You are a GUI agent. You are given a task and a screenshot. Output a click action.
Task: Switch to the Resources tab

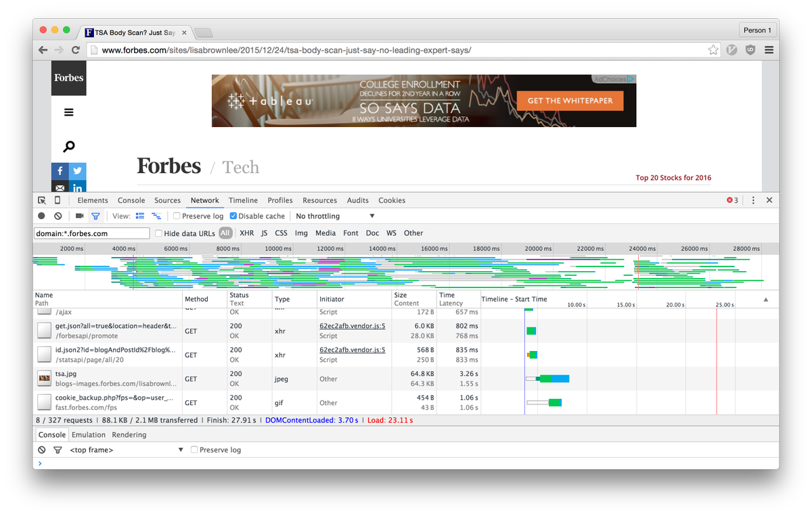pos(319,200)
